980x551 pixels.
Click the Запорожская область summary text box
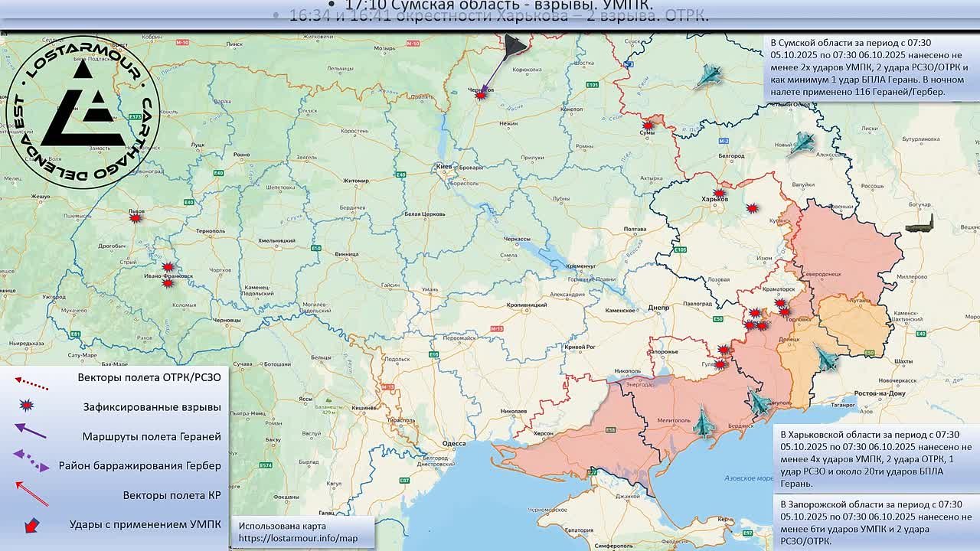[875, 523]
